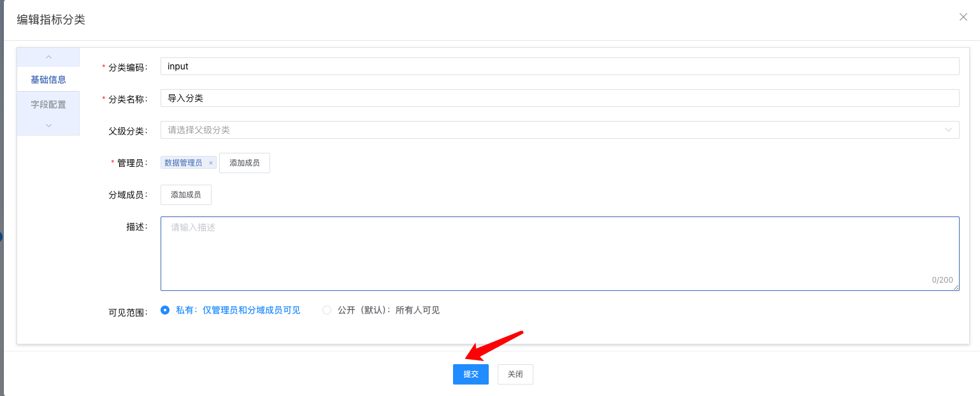Click the textarea resize handle in 描述
Image resolution: width=980 pixels, height=396 pixels.
click(956, 288)
